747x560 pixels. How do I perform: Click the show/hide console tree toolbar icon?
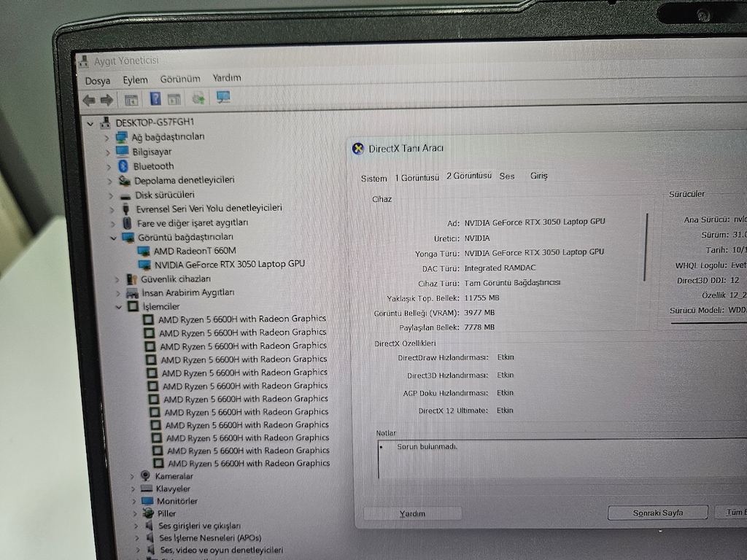tap(131, 100)
